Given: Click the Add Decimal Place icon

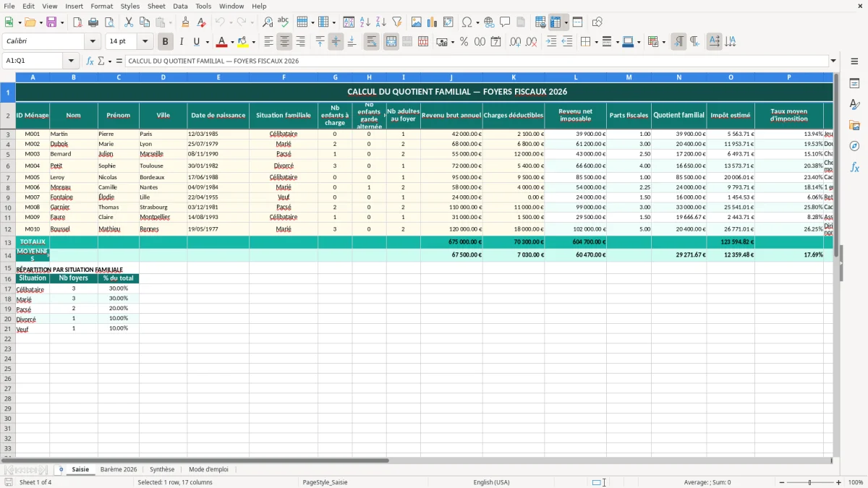Looking at the screenshot, I should (516, 42).
